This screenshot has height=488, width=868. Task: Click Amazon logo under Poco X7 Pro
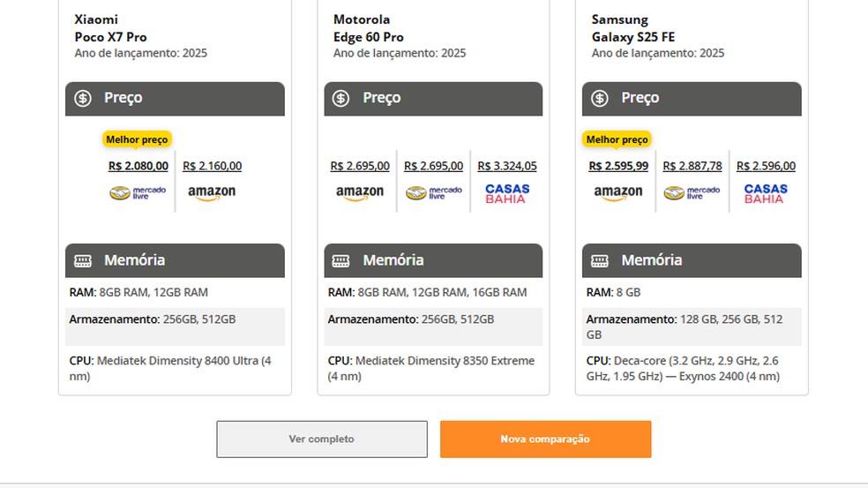(x=212, y=193)
